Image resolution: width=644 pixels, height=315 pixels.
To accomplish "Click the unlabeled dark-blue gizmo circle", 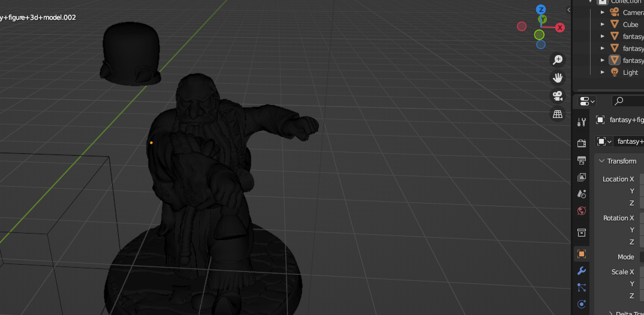I will [541, 44].
